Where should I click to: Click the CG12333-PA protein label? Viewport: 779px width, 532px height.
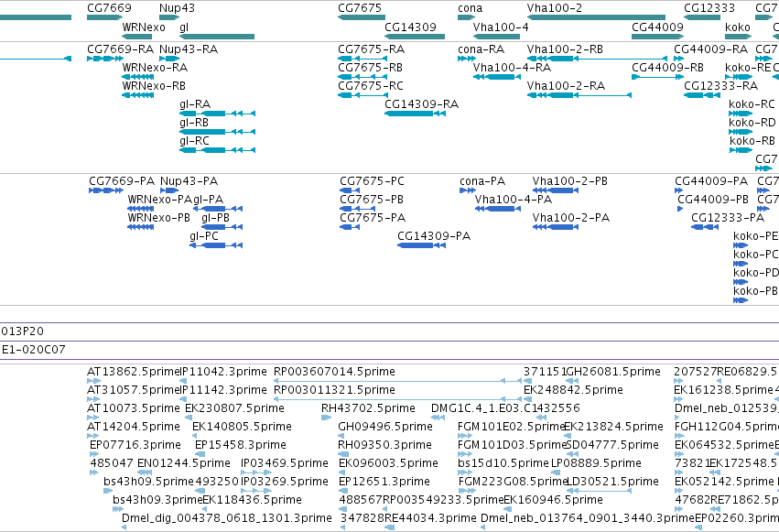coord(728,218)
